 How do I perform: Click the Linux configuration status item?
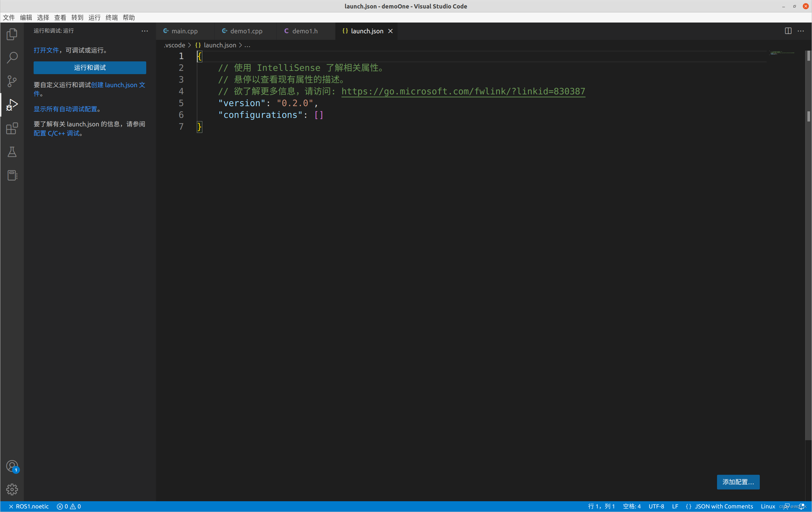[768, 506]
